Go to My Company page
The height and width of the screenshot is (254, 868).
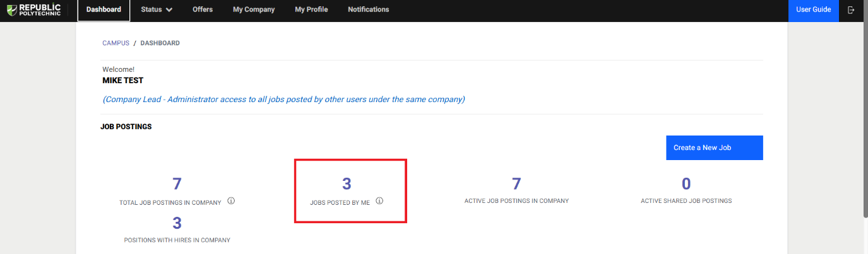pos(254,9)
